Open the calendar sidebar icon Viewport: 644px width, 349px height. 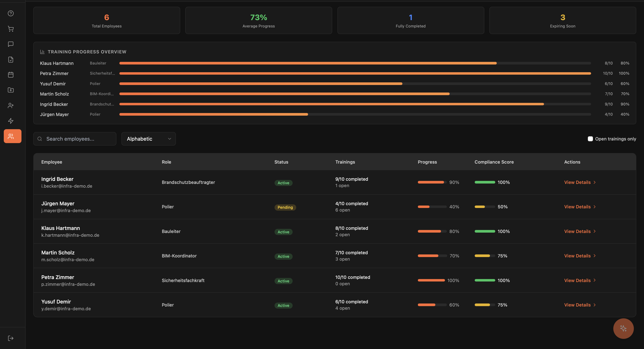tap(11, 75)
